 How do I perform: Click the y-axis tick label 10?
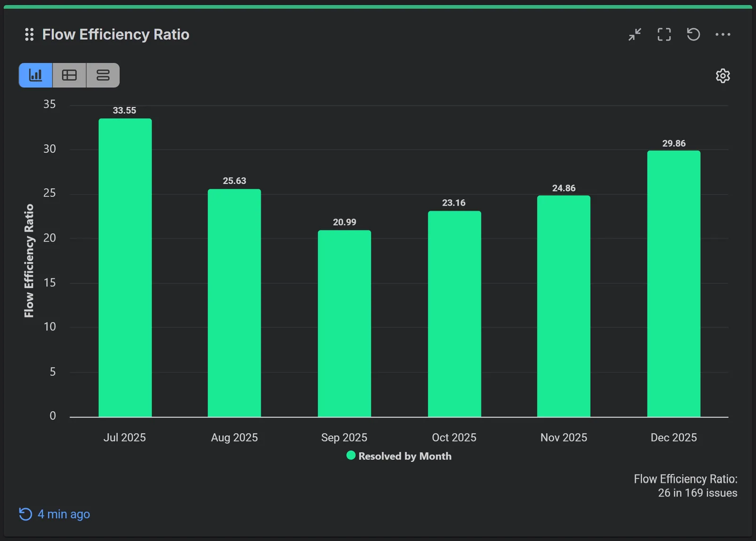click(x=50, y=327)
